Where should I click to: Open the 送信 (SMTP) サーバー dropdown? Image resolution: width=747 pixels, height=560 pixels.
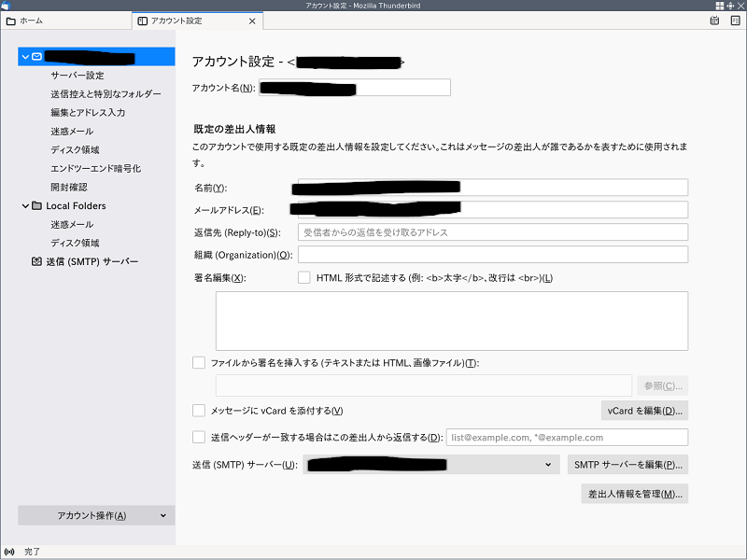547,464
